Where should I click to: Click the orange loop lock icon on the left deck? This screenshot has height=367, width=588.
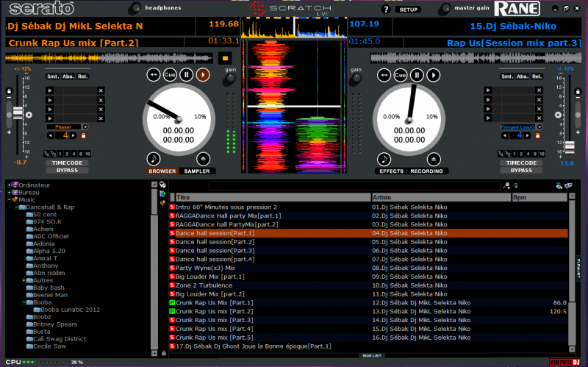tap(85, 135)
